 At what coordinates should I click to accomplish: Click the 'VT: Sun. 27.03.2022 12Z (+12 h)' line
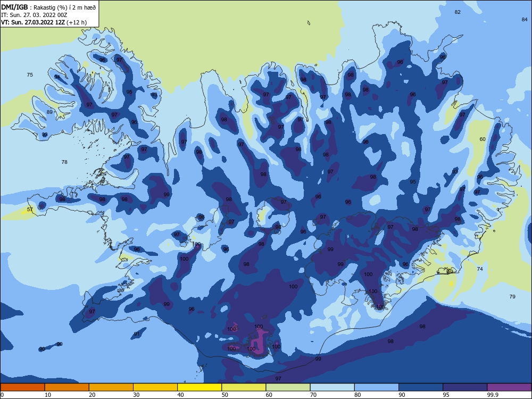click(44, 22)
